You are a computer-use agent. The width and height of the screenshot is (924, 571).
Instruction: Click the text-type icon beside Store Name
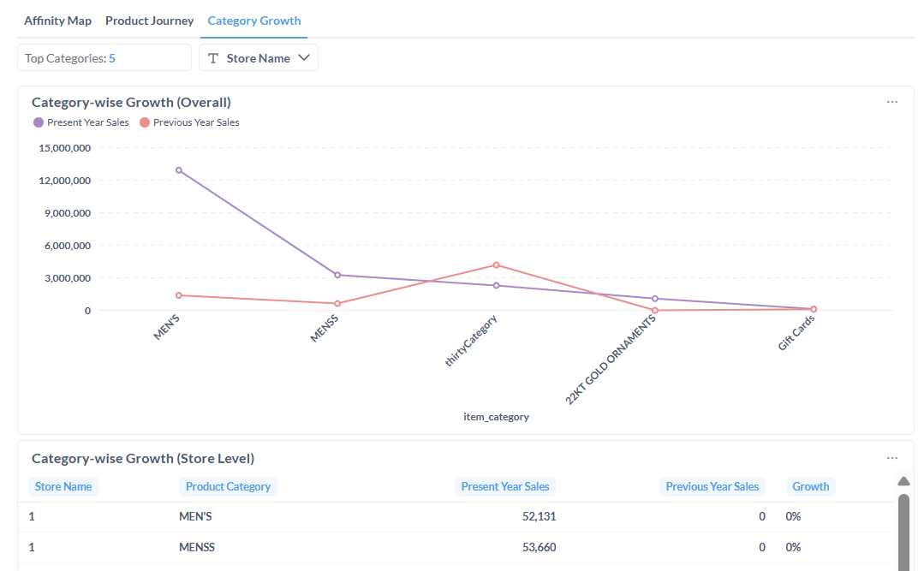(213, 58)
